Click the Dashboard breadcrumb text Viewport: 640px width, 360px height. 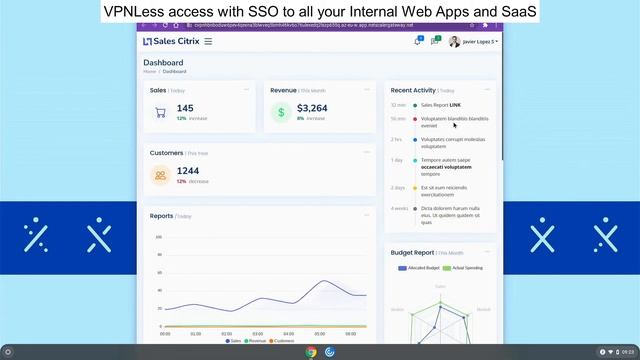tap(174, 71)
